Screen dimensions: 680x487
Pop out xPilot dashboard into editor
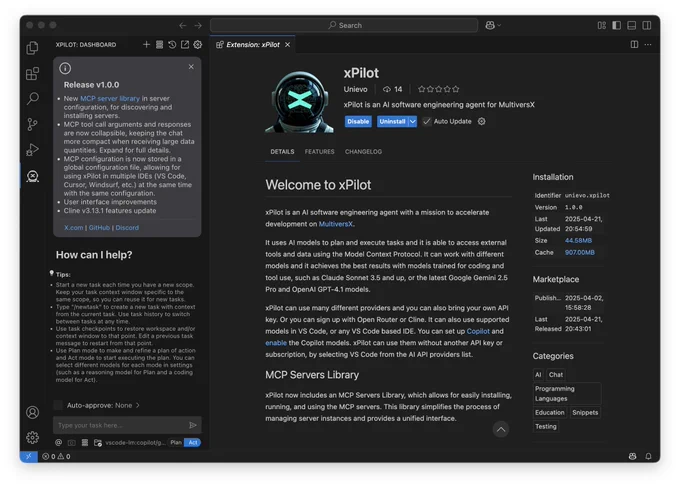click(185, 45)
